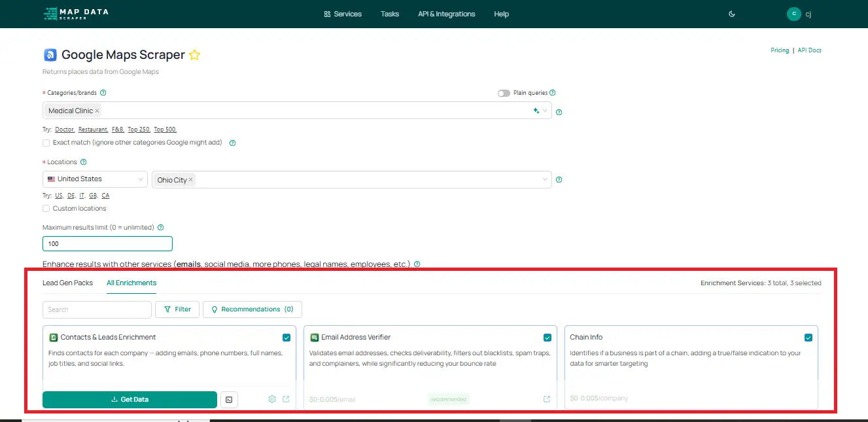Screen dimensions: 868x422
Task: Switch to the Lead Gen Packs tab
Action: point(67,283)
